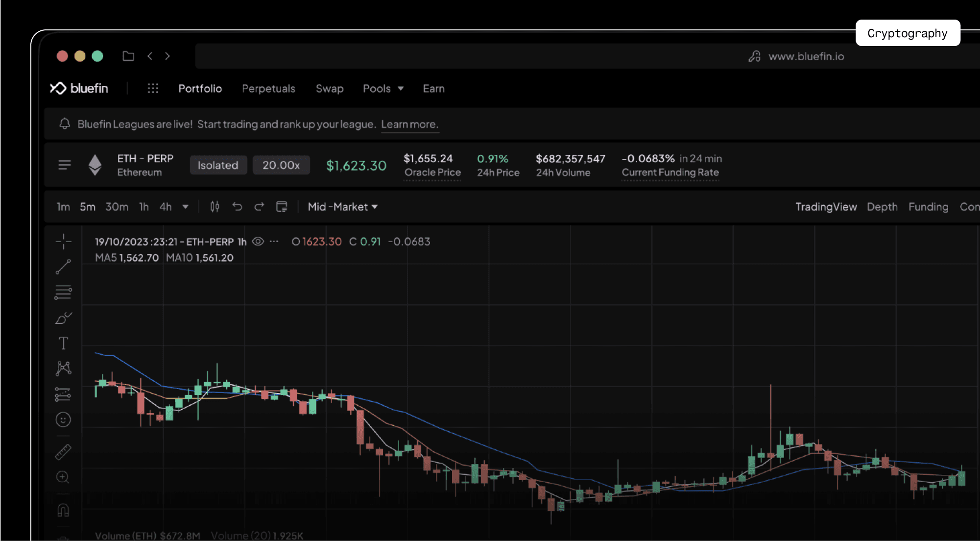Click the zoom in magnifier tool
Viewport: 980px width, 541px height.
[x=63, y=477]
